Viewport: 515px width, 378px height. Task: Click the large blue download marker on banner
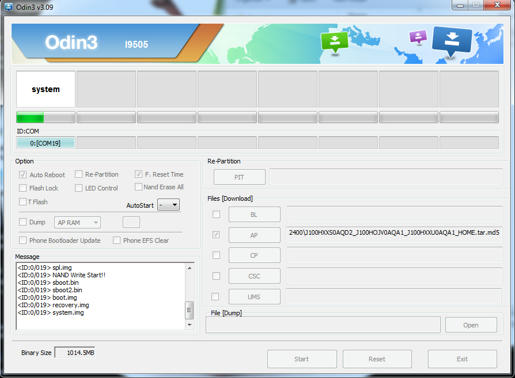click(452, 41)
